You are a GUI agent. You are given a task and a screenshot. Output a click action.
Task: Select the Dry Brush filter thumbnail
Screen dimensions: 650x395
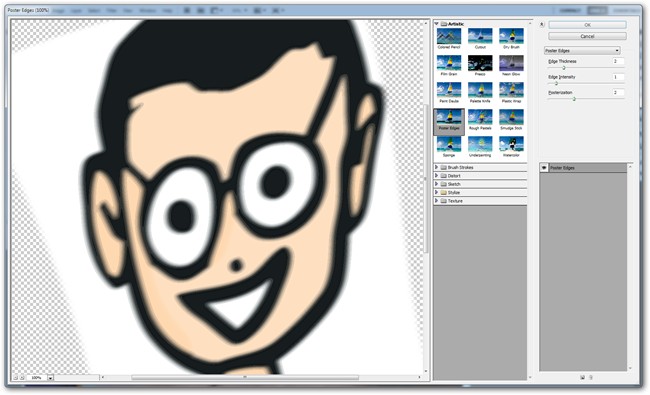pyautogui.click(x=511, y=36)
